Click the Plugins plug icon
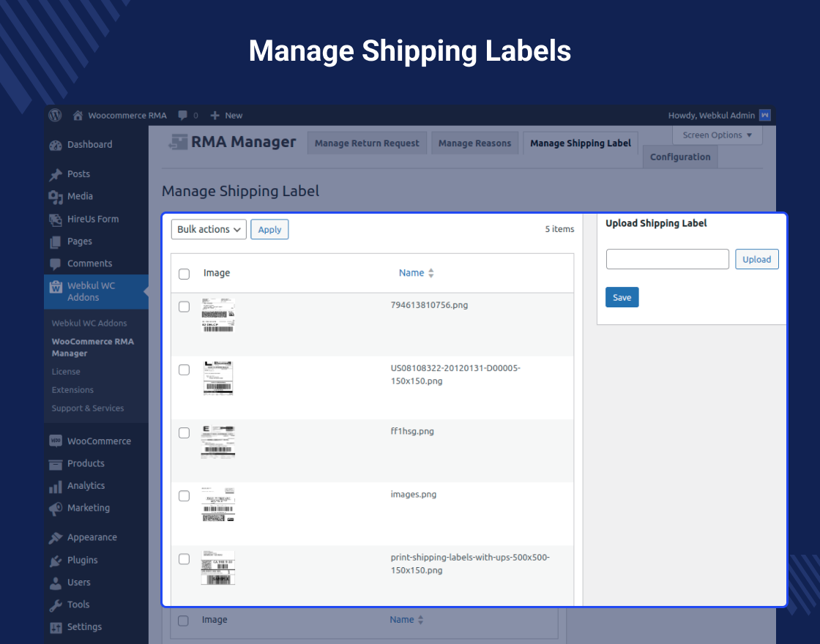Image resolution: width=820 pixels, height=644 pixels. (56, 561)
